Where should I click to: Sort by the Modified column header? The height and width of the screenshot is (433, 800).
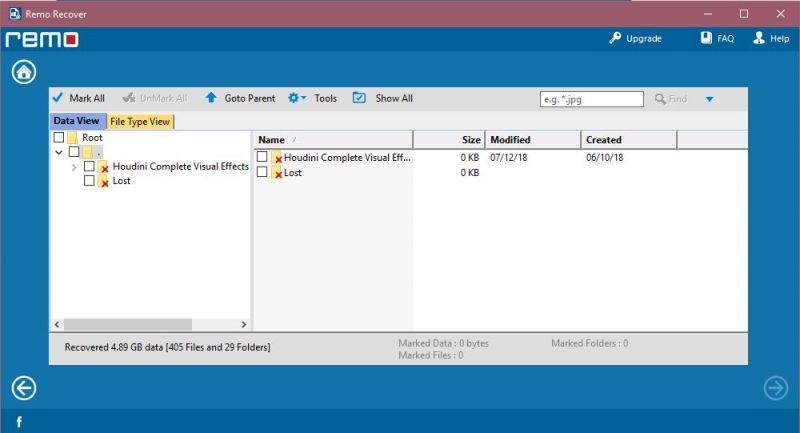[x=533, y=140]
